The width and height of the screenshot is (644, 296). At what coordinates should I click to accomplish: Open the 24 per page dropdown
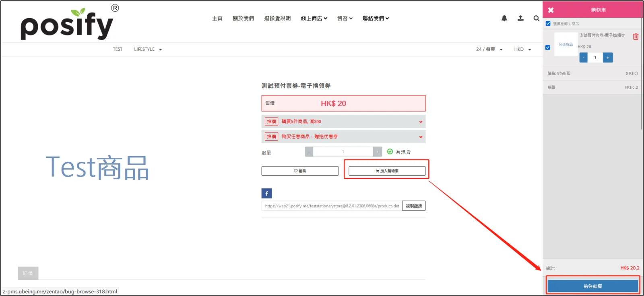pyautogui.click(x=489, y=49)
